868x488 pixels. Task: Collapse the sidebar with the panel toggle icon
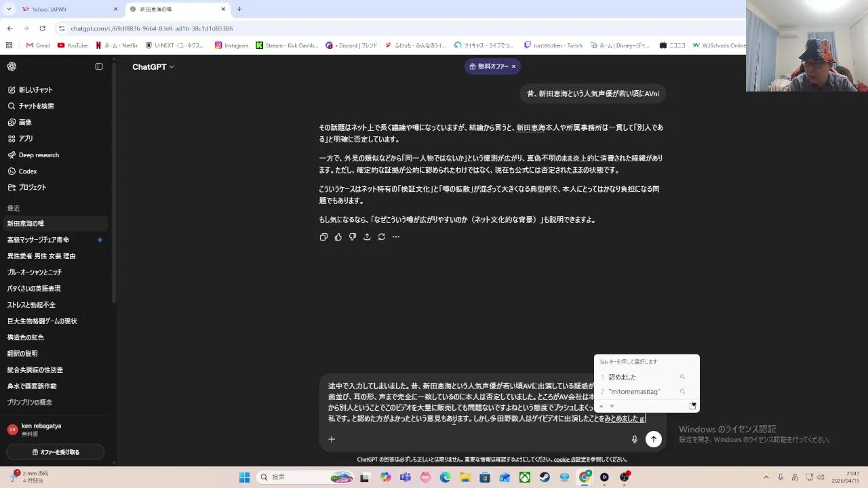click(99, 66)
